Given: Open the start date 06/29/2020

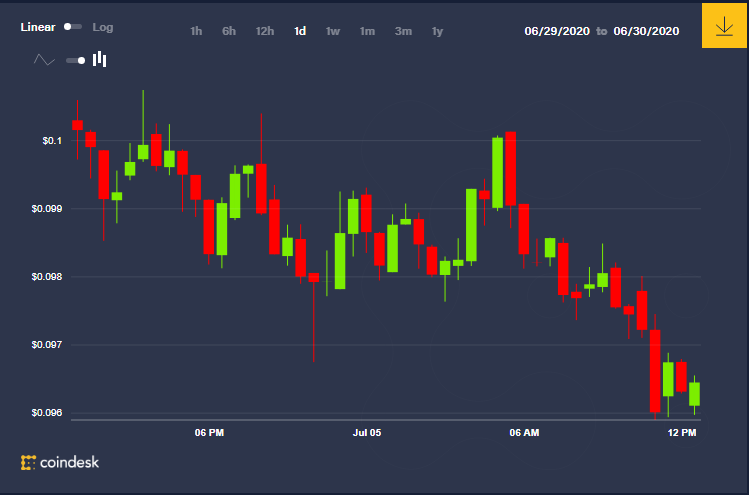Looking at the screenshot, I should (557, 31).
